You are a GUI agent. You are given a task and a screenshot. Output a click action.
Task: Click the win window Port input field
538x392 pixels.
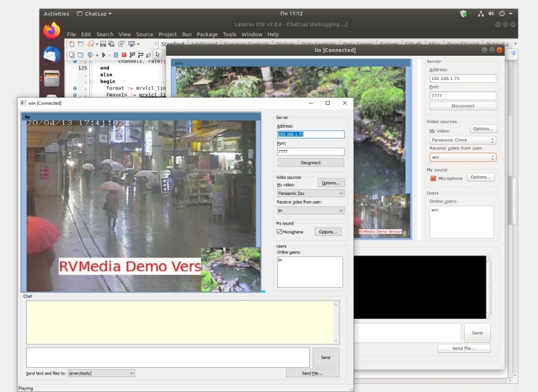[310, 152]
